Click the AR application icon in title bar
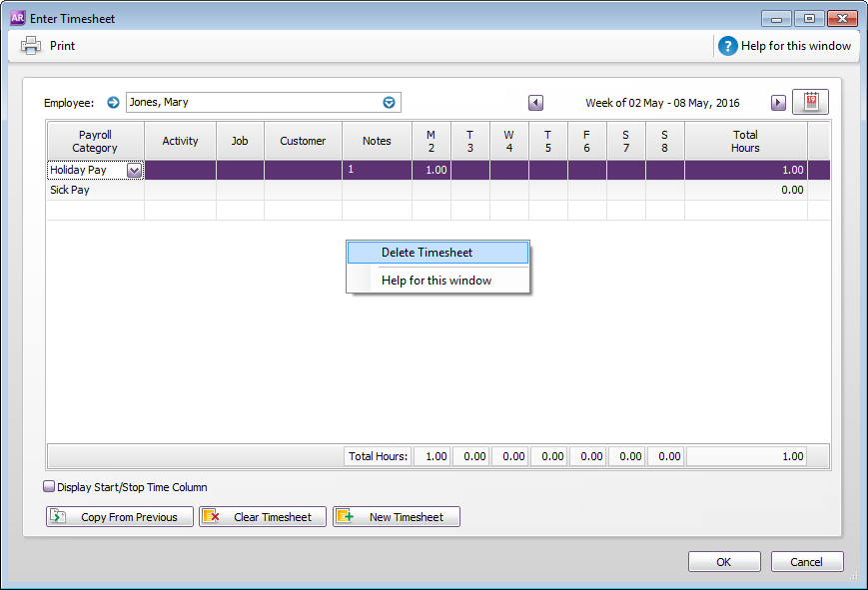 16,18
